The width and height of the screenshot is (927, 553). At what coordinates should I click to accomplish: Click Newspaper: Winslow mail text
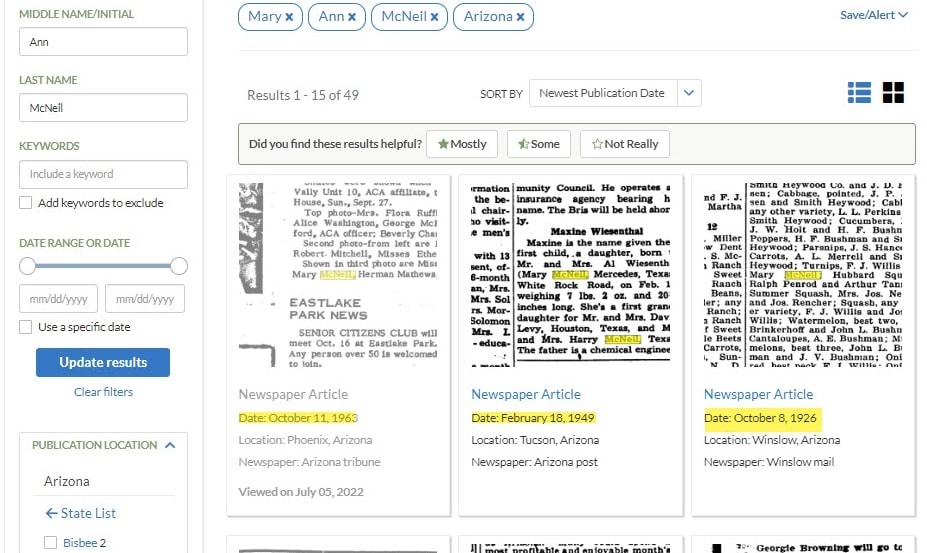pyautogui.click(x=769, y=462)
